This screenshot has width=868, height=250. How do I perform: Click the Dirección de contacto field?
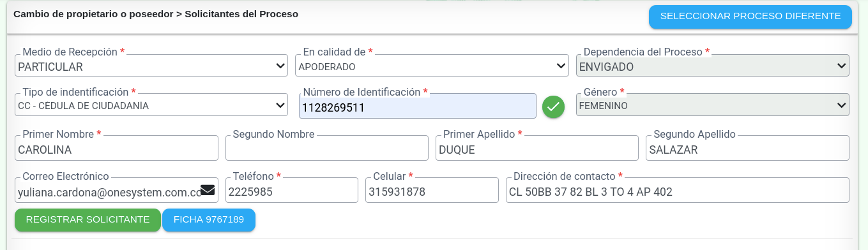pos(678,190)
